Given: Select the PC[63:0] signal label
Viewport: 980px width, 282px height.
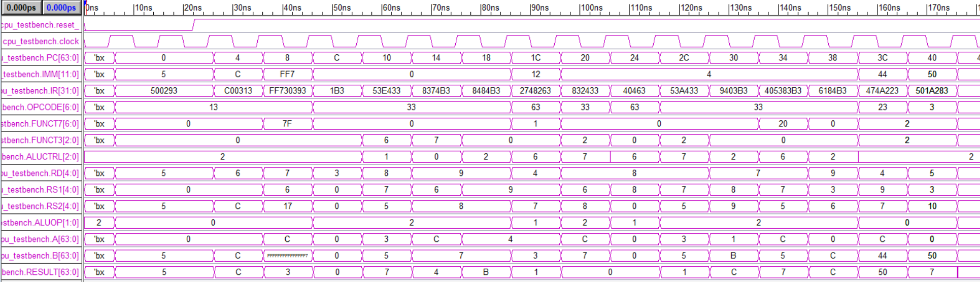Looking at the screenshot, I should click(41, 58).
